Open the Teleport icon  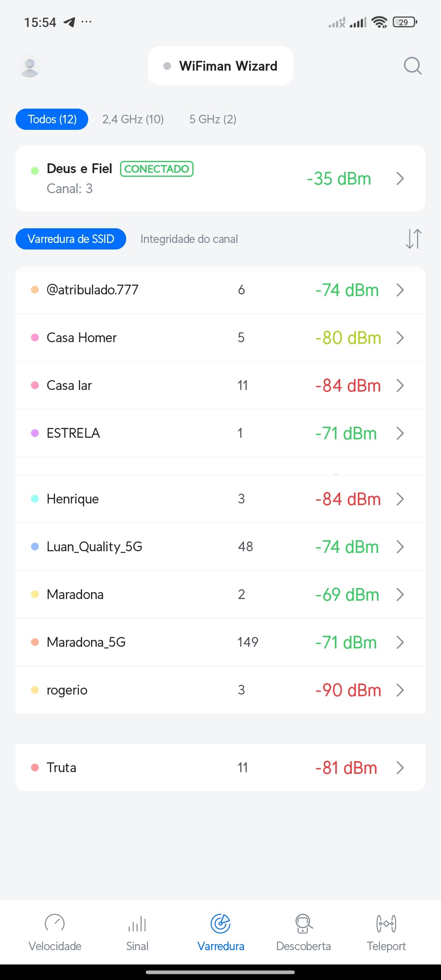pyautogui.click(x=386, y=923)
